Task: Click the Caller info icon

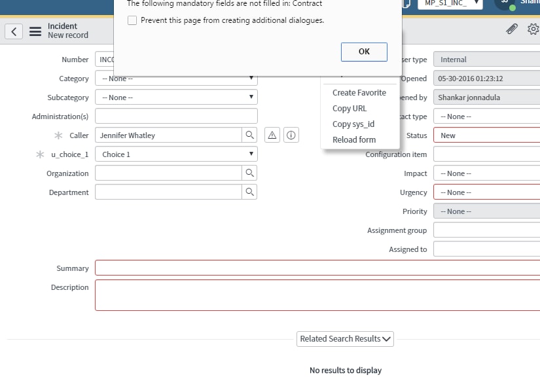Action: (291, 135)
